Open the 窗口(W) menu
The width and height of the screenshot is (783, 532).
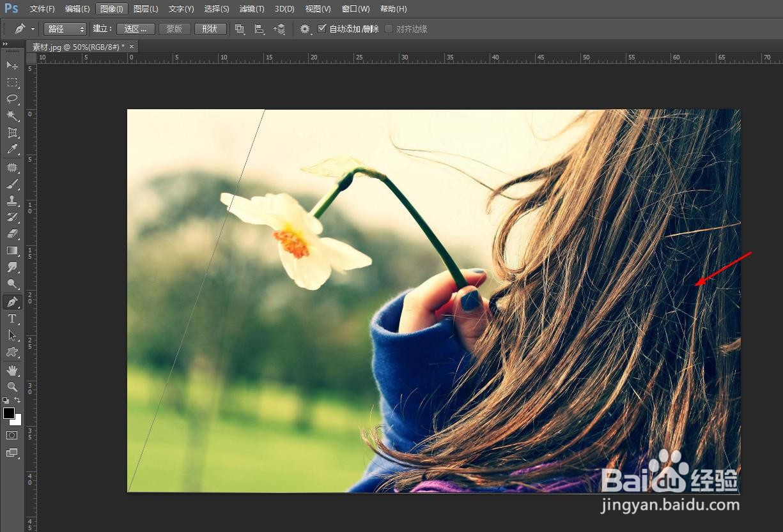pos(355,9)
